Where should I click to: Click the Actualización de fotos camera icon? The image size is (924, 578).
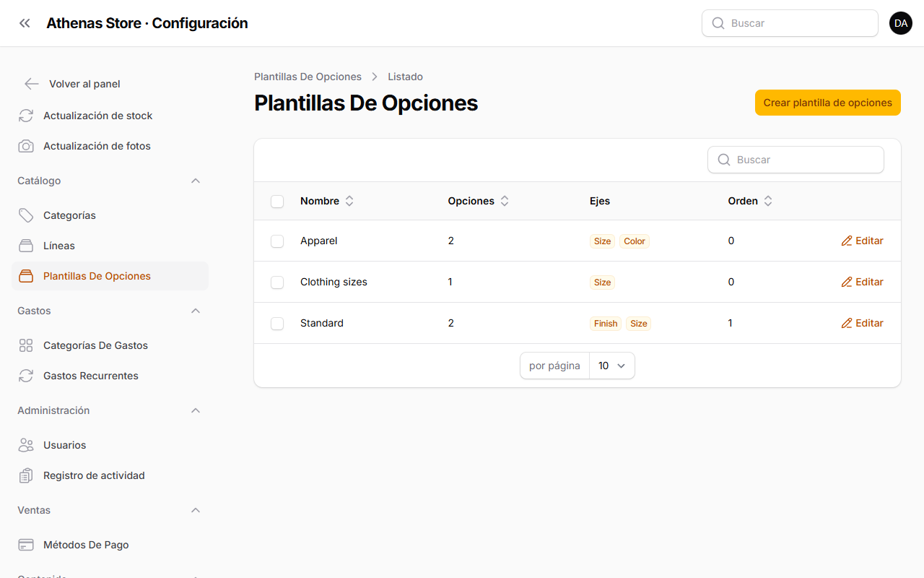coord(26,146)
